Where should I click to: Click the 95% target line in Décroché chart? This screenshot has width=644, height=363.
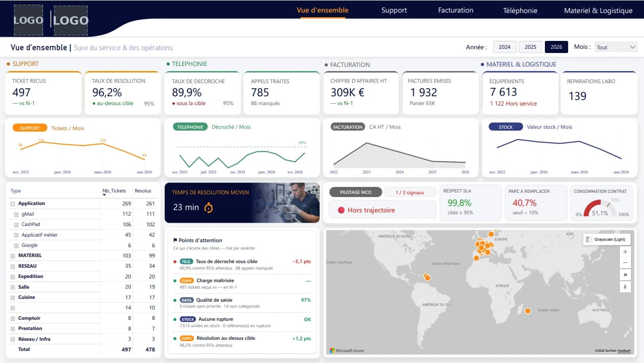[241, 146]
